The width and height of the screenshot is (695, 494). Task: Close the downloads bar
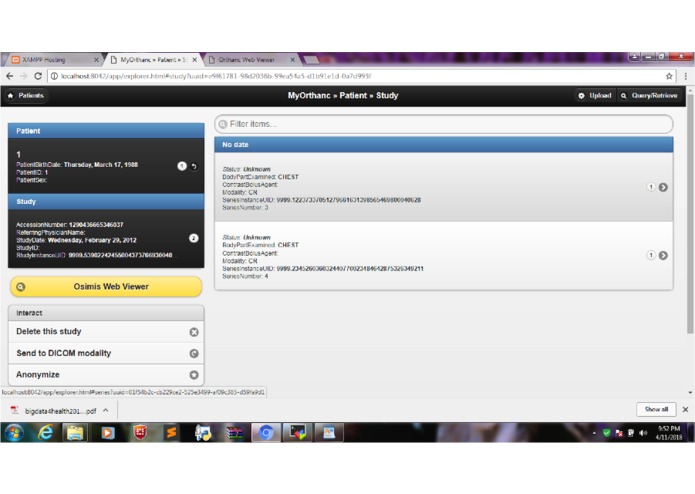click(x=685, y=409)
